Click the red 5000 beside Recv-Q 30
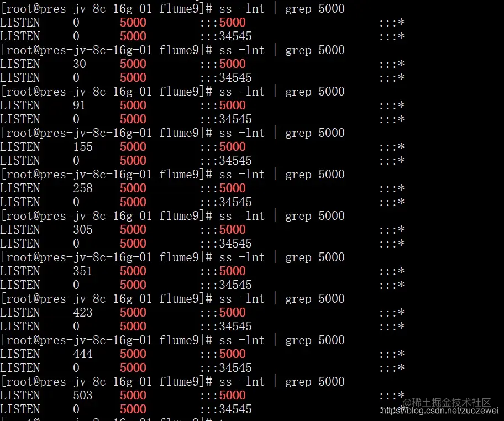Screen dimensions: 504x421 (x=133, y=64)
